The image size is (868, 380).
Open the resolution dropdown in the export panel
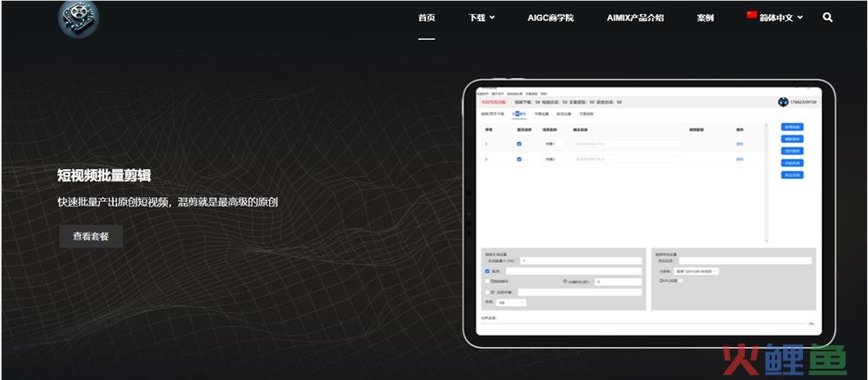(696, 272)
